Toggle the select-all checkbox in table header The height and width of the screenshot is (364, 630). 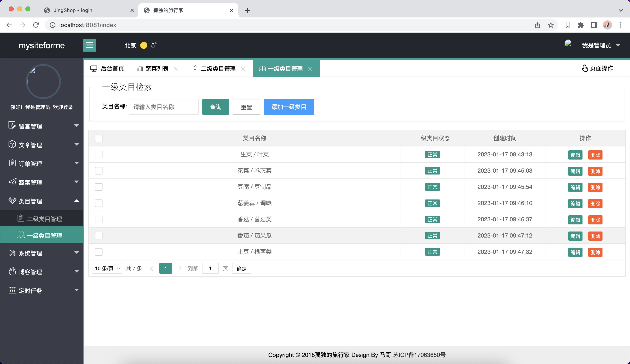point(99,138)
